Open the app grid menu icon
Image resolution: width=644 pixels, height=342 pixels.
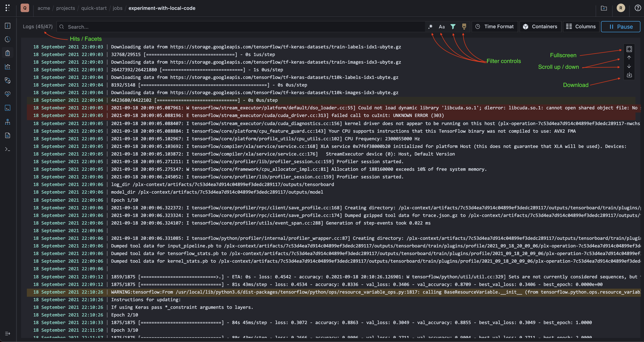click(7, 8)
